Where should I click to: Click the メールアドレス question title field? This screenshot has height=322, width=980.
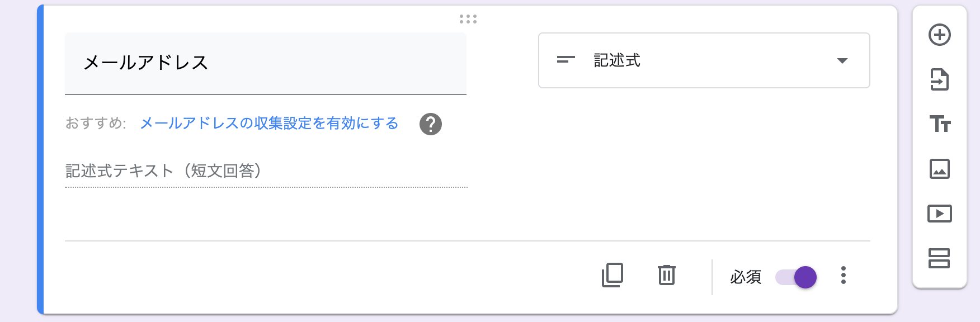click(x=266, y=63)
